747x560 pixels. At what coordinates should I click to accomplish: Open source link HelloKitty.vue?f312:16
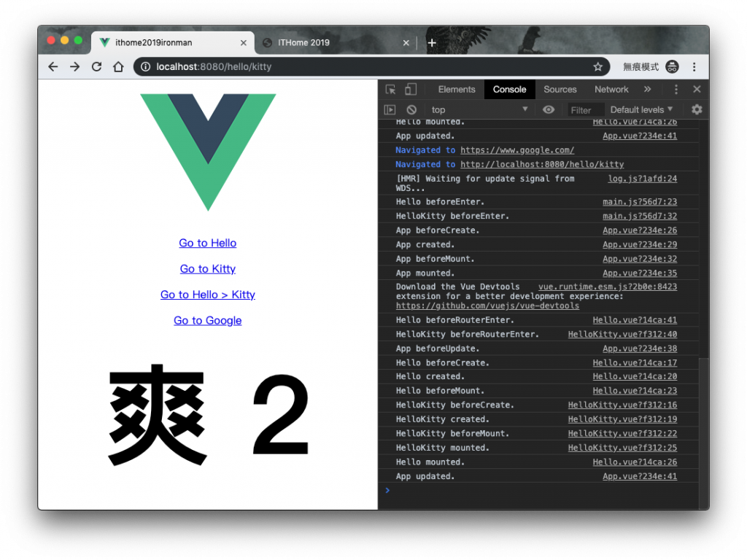[622, 405]
